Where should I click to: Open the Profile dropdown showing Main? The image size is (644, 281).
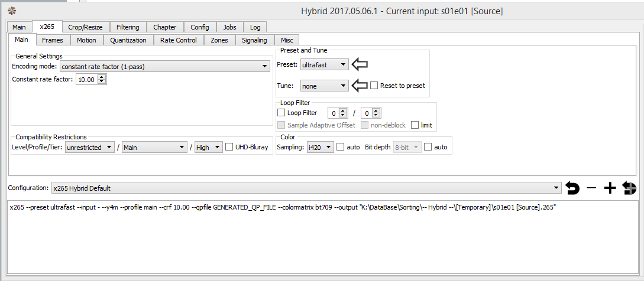tap(154, 147)
